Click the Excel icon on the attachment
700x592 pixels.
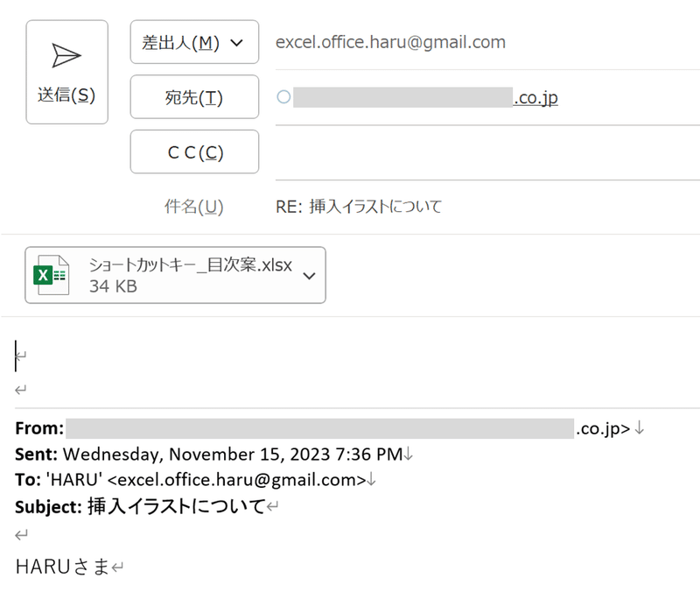(x=51, y=275)
